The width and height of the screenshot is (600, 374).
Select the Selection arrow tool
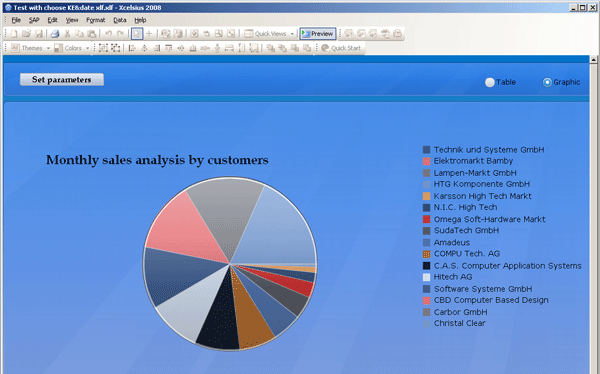point(137,34)
